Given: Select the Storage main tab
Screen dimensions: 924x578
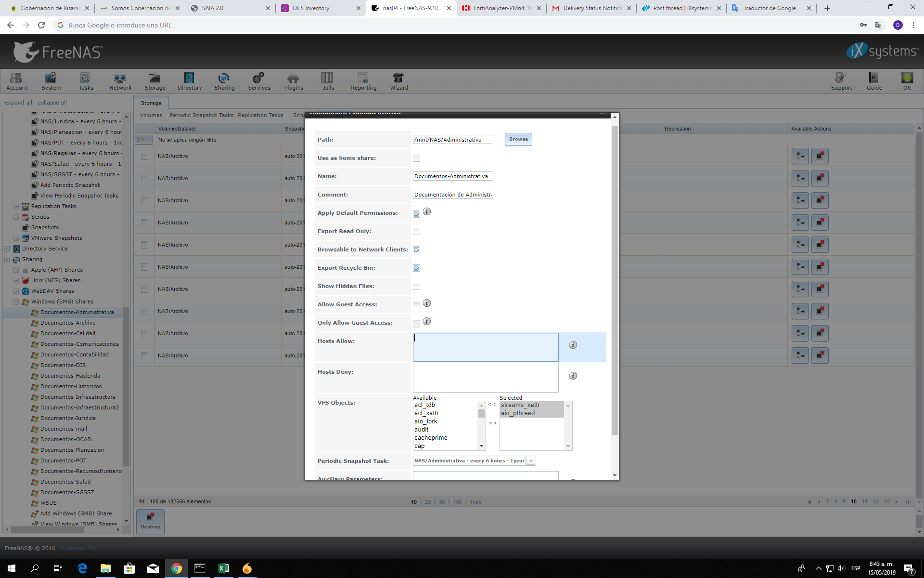Looking at the screenshot, I should 151,103.
